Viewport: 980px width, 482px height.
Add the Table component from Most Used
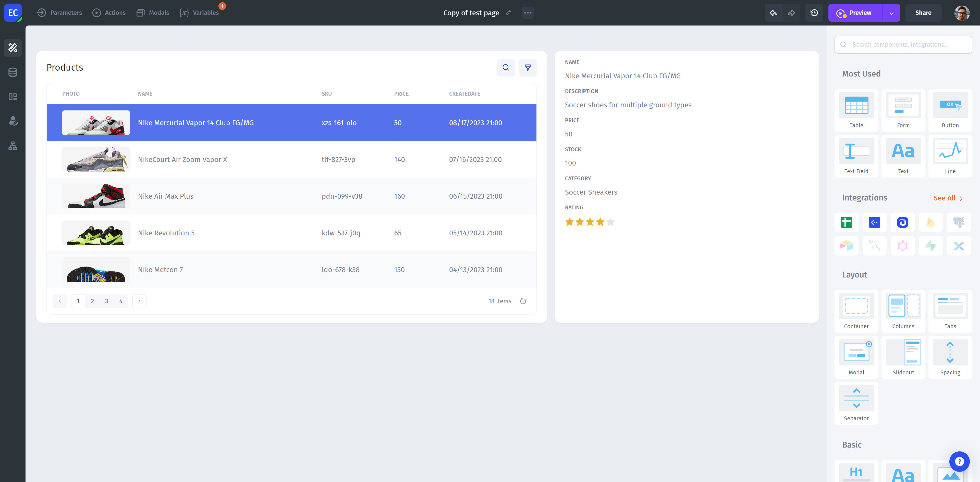coord(856,110)
